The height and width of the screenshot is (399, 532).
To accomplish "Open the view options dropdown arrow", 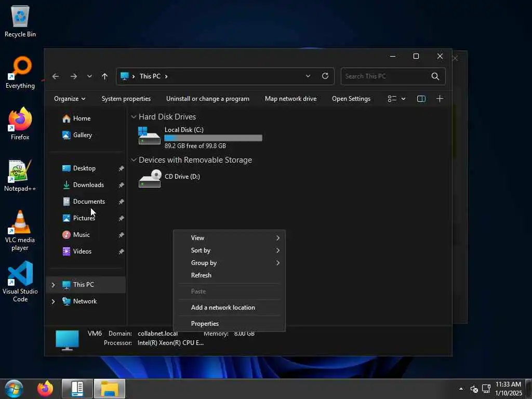I will (403, 99).
